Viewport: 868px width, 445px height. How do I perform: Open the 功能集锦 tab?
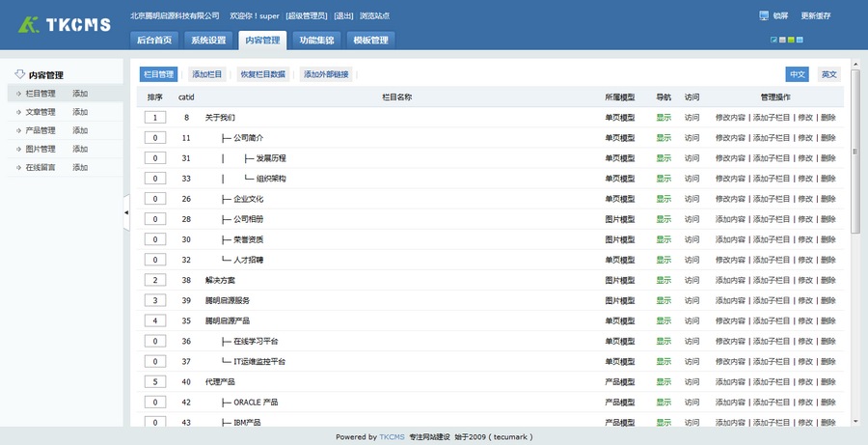point(316,40)
